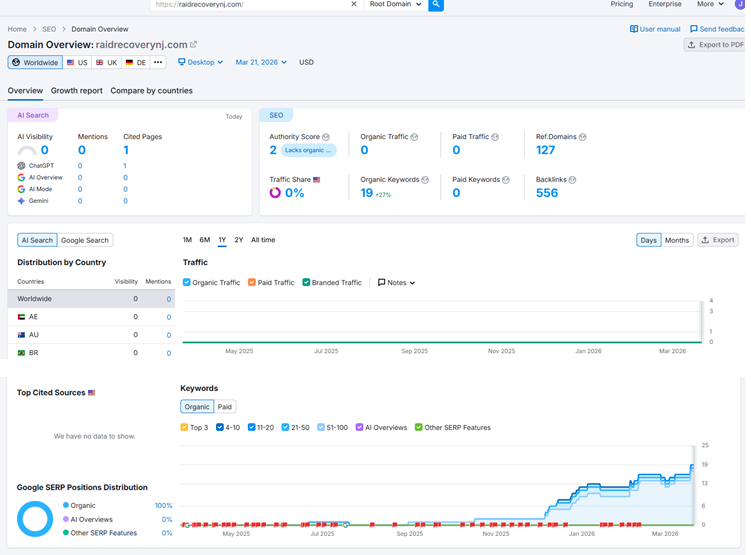Click the info icon next to Authority Score
This screenshot has height=555, width=751.
click(326, 137)
